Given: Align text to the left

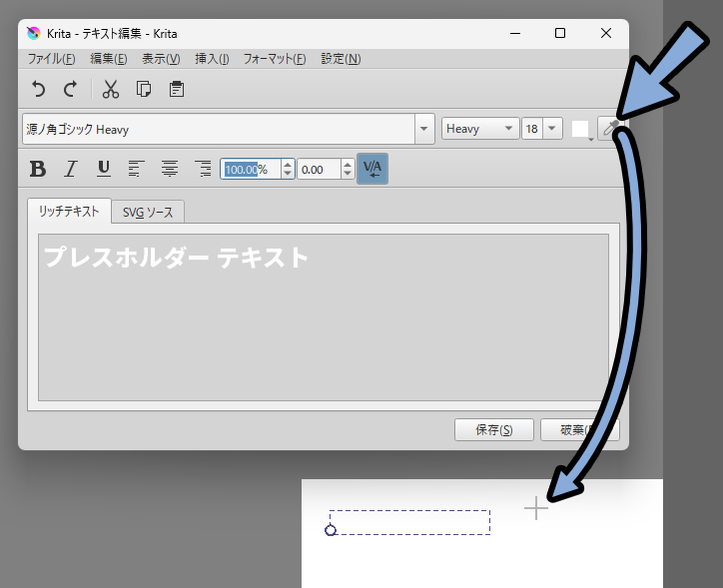Looking at the screenshot, I should tap(137, 169).
